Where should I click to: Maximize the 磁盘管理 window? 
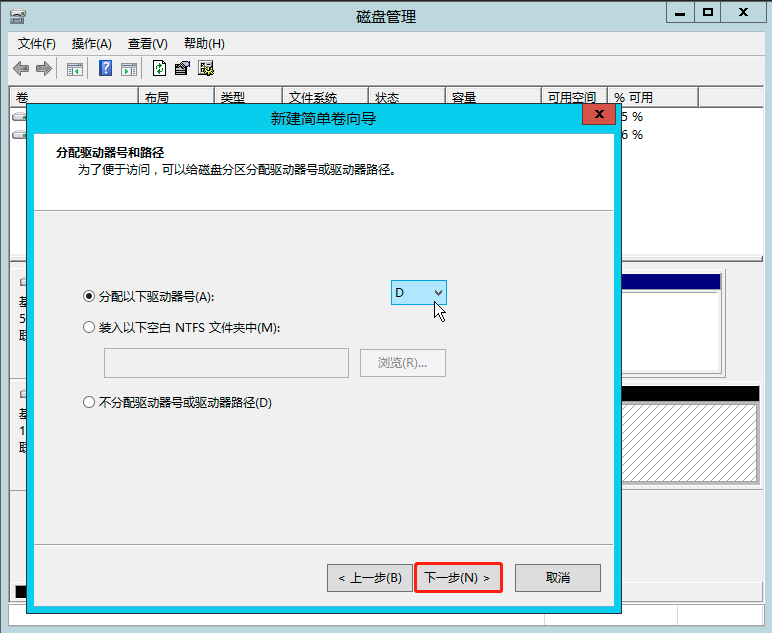pos(708,13)
